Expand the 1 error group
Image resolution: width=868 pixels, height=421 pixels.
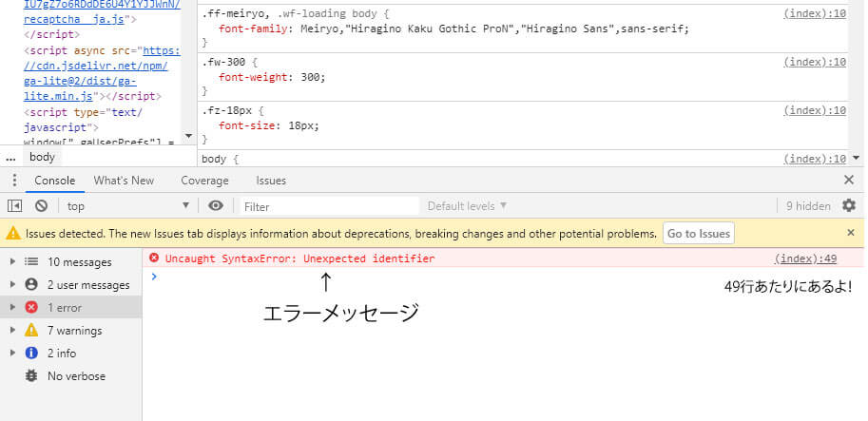coord(12,307)
